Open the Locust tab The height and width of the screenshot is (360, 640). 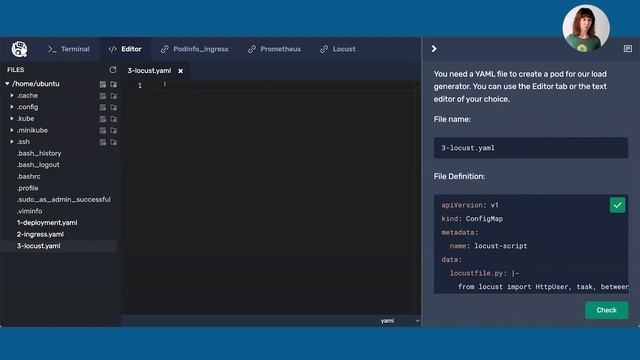[338, 49]
